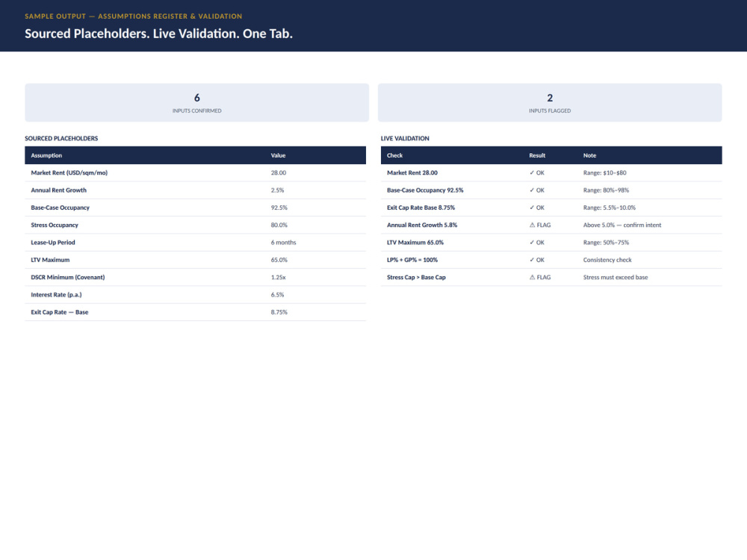The image size is (747, 560).
Task: Click the 'LIVE VALIDATION' section label
Action: [x=405, y=139]
